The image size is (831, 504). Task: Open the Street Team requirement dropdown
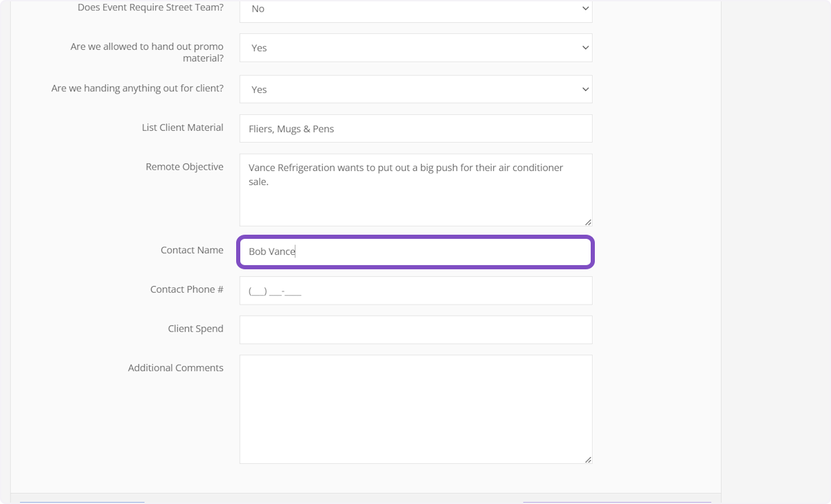[x=415, y=10]
